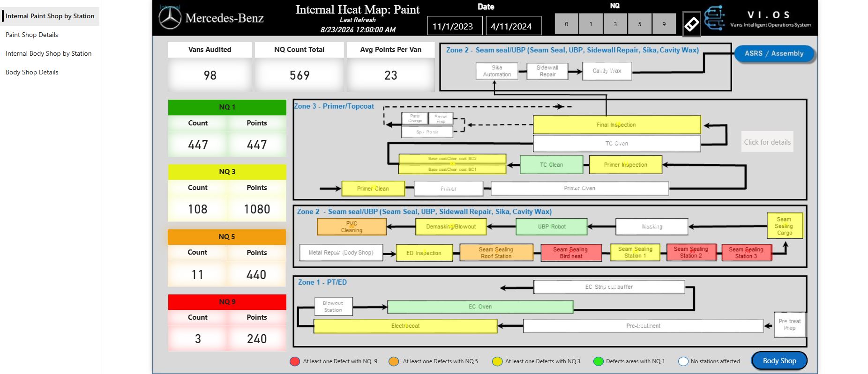Click red legend circle for NQ 9
868x374 pixels.
coord(295,361)
